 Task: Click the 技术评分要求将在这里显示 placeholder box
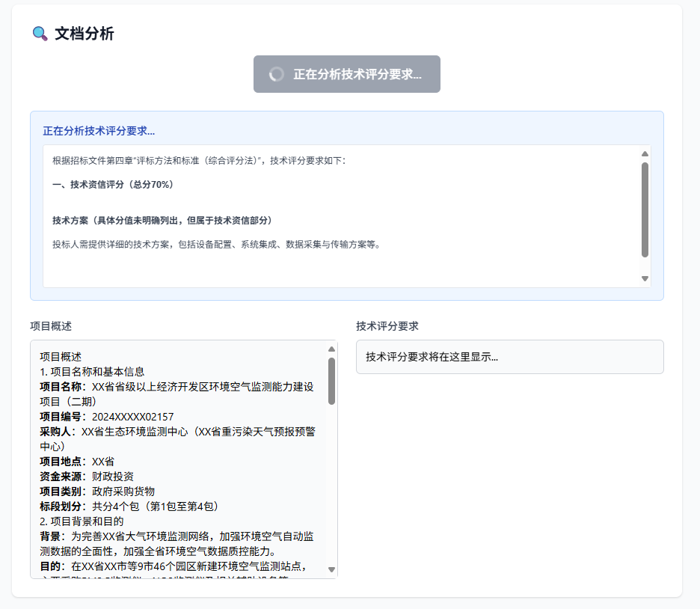(510, 357)
